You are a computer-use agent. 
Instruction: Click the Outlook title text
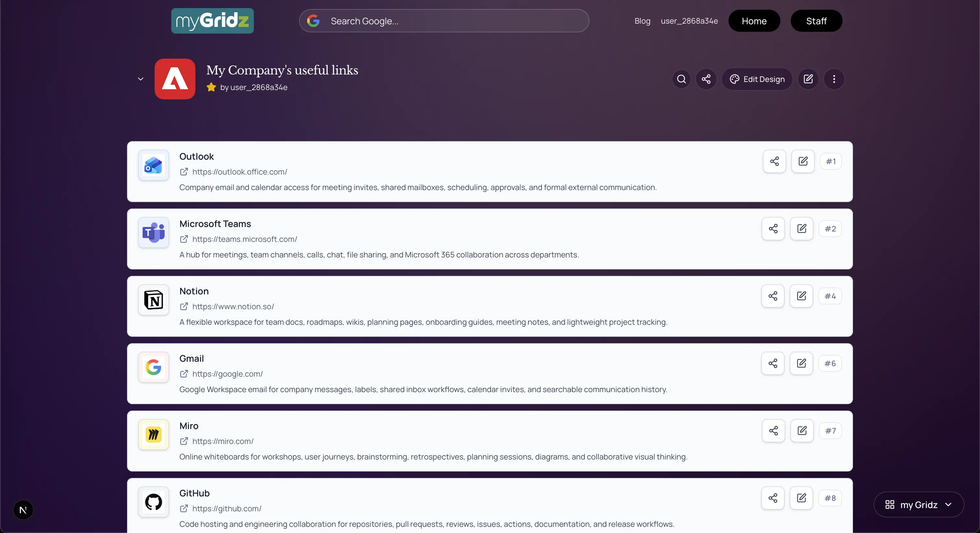pos(196,156)
